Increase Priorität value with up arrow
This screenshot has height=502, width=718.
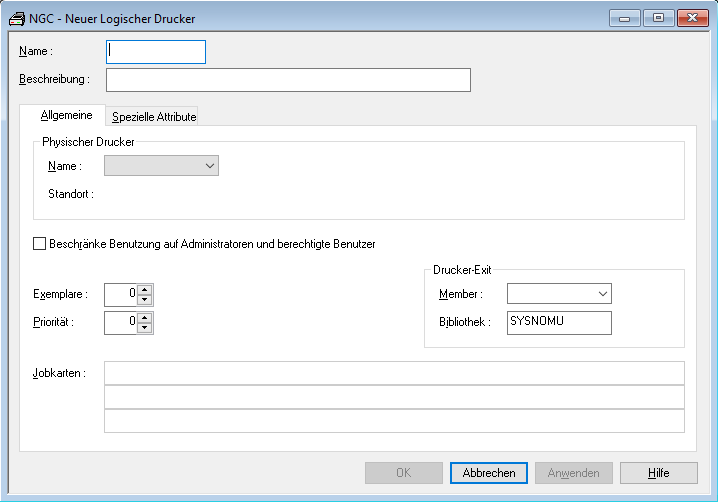click(x=145, y=317)
